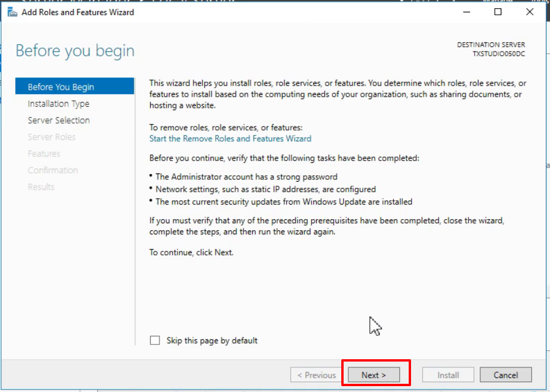Select the greyed-out Results step
This screenshot has height=392, width=550.
41,187
